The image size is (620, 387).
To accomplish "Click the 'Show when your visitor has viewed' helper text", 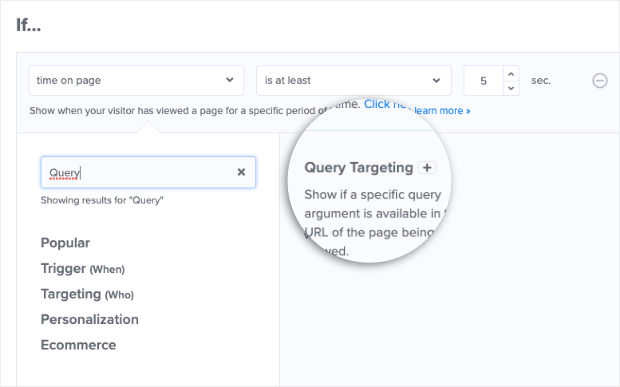I will click(178, 111).
